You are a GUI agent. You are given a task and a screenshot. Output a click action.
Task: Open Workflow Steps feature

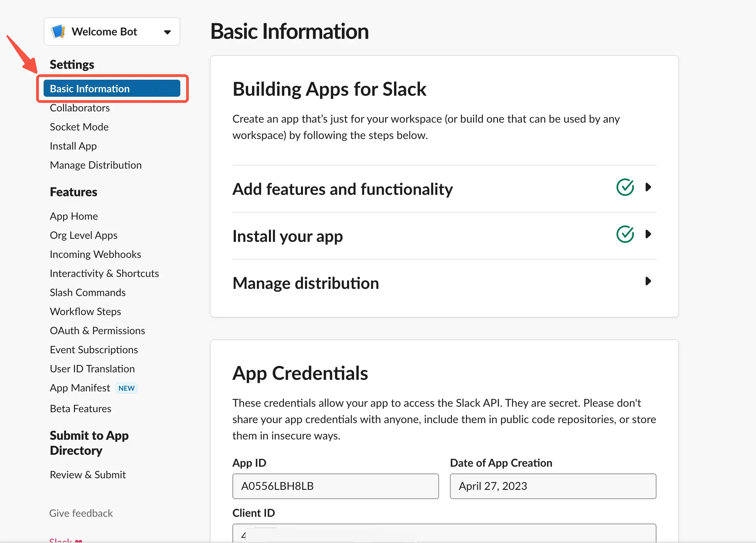click(x=86, y=311)
